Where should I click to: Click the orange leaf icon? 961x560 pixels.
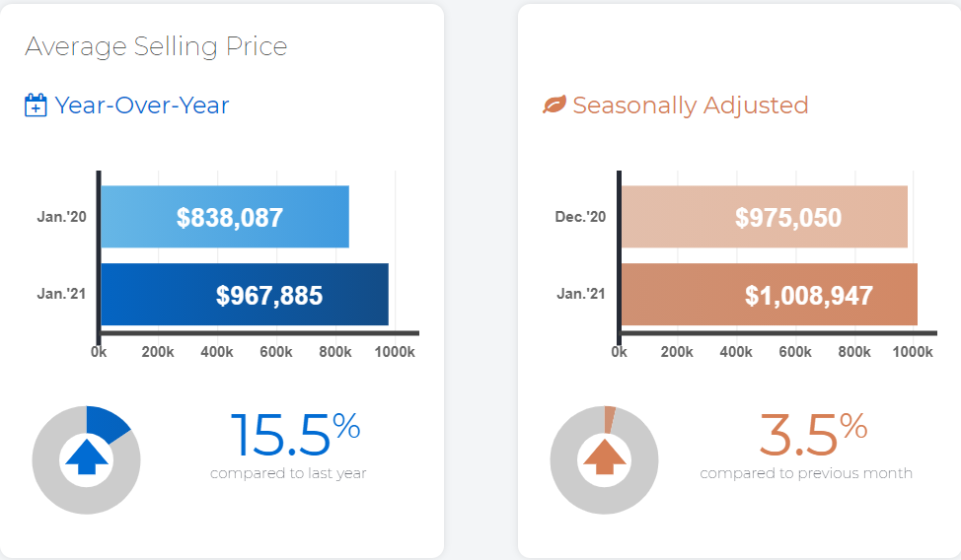(x=554, y=105)
